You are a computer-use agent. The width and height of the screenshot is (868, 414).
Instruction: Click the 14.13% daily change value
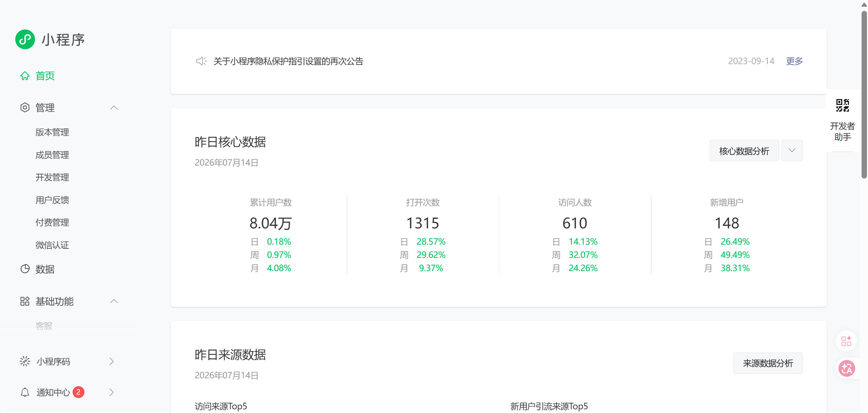(x=583, y=242)
